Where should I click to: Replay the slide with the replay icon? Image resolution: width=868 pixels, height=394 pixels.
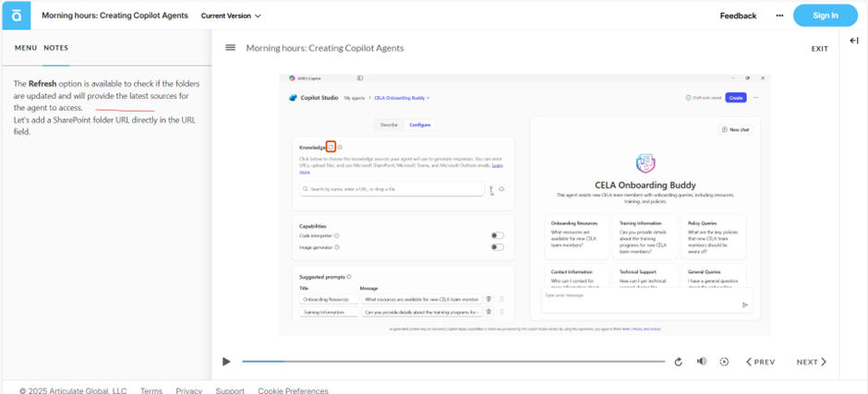click(x=678, y=362)
